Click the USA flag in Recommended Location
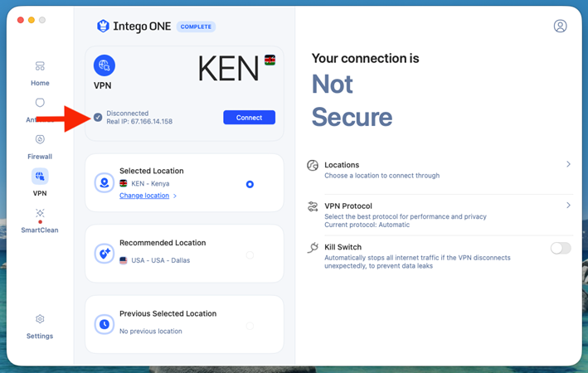Viewport: 588px width, 373px height. click(123, 260)
